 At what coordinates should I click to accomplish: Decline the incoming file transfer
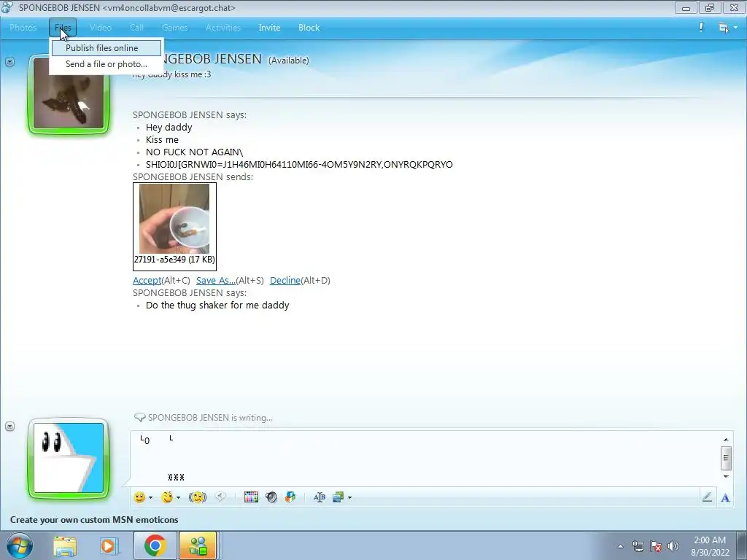(285, 281)
